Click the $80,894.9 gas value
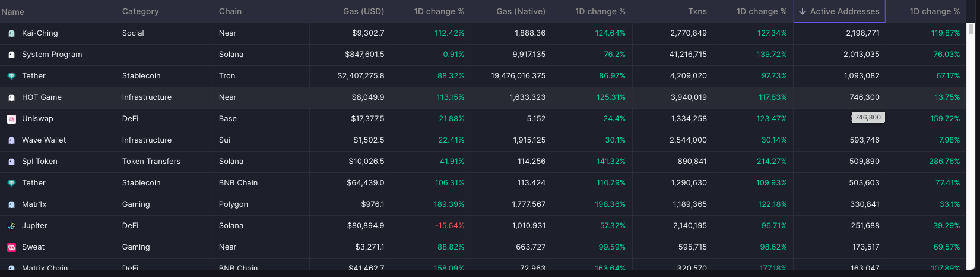980x277 pixels. (x=366, y=226)
